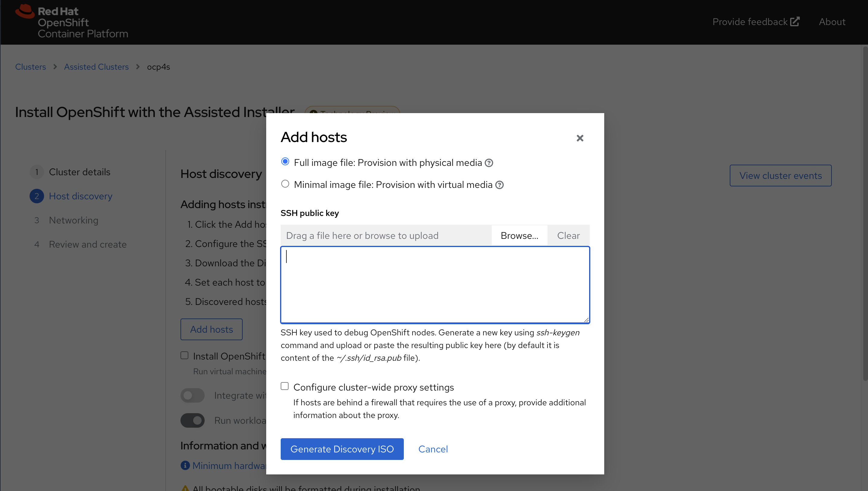Click the step 2 Host discovery number badge

coord(37,196)
